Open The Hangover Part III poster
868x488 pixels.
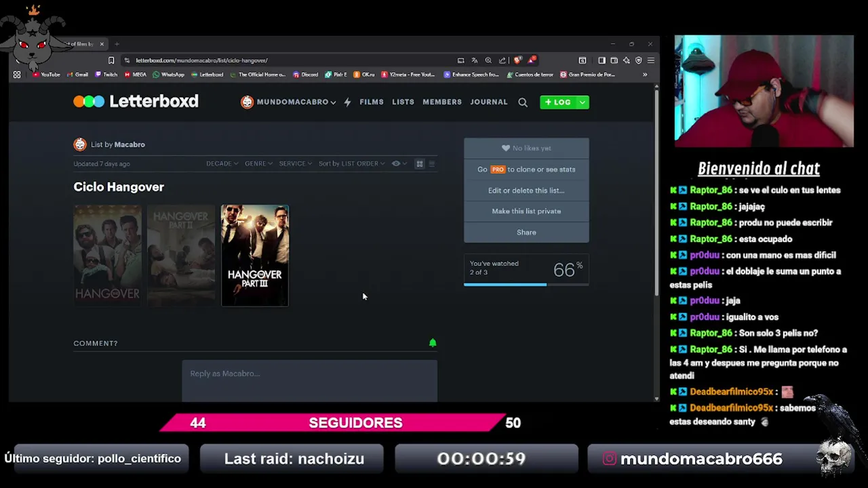[255, 256]
